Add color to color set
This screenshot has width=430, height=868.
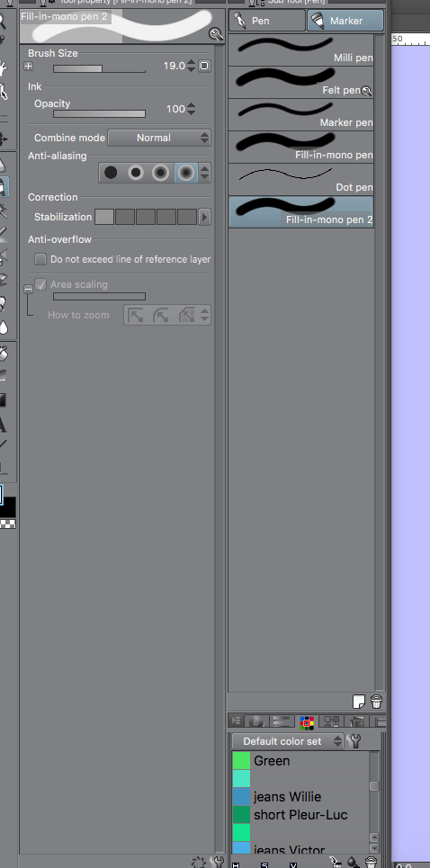352,863
